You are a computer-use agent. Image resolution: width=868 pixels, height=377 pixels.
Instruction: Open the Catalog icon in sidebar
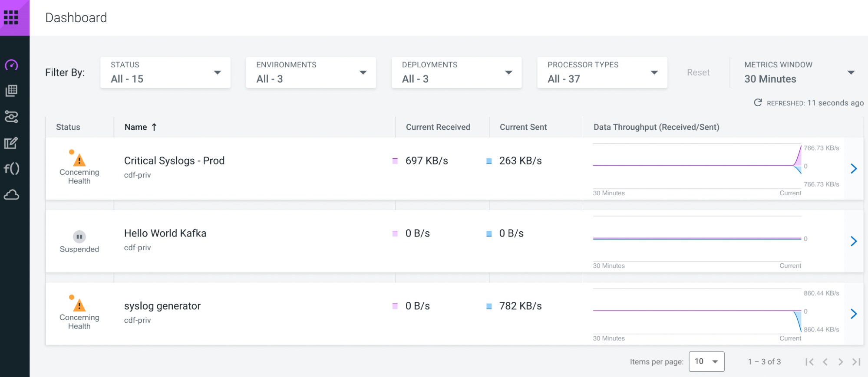11,91
